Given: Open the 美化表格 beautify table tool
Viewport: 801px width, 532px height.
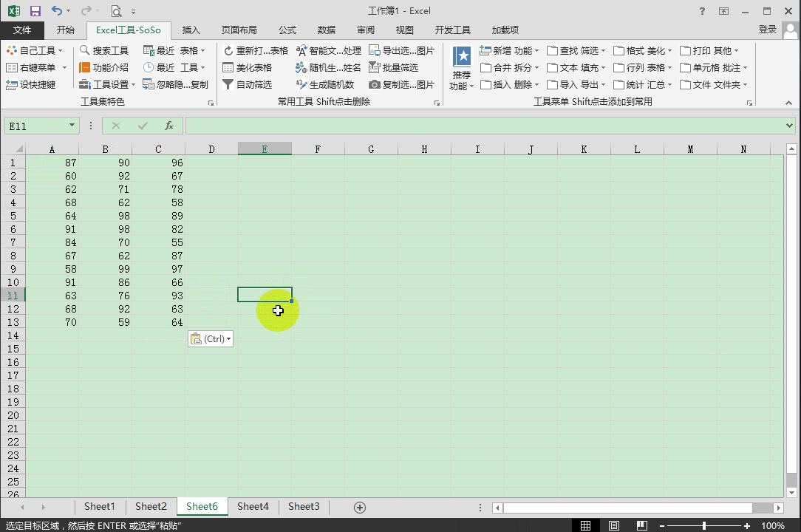Looking at the screenshot, I should click(x=250, y=67).
